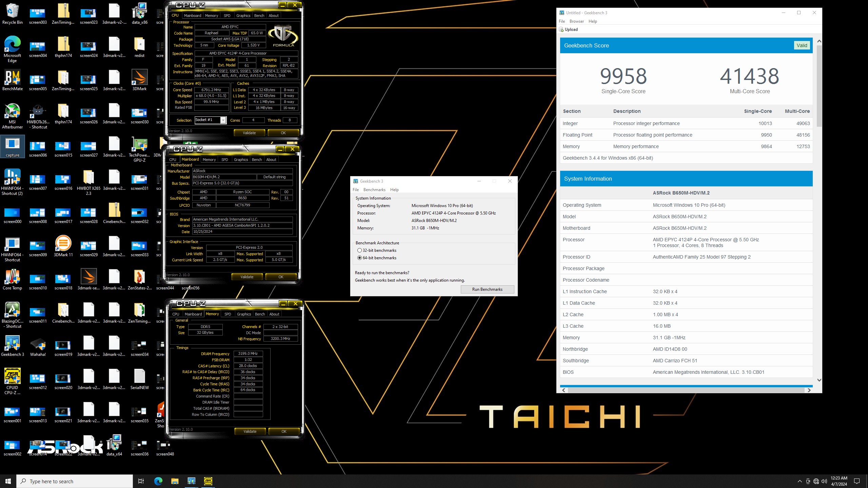Image resolution: width=868 pixels, height=488 pixels.
Task: Launch Core Temp from the desktop
Action: pyautogui.click(x=12, y=280)
